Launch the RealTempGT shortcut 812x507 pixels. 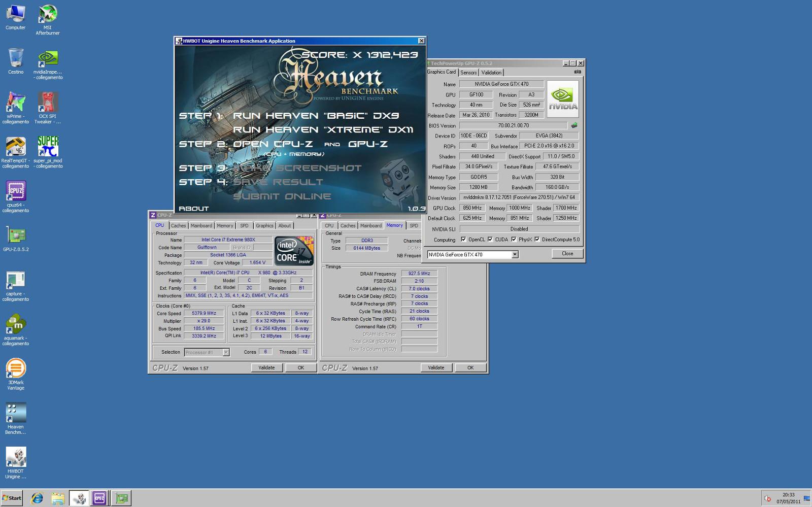click(x=16, y=152)
